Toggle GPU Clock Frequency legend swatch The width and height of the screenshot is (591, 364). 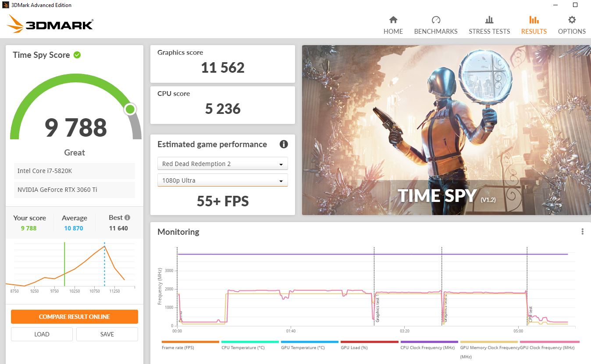tap(549, 342)
